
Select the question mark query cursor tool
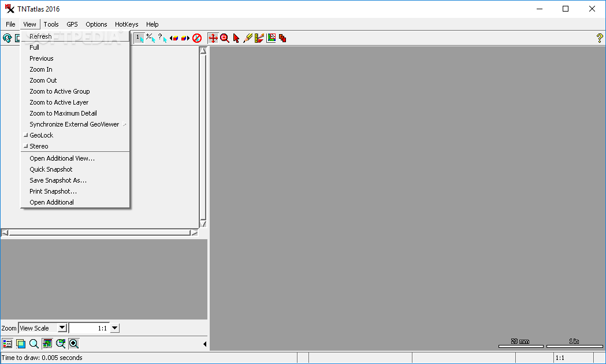pos(162,38)
